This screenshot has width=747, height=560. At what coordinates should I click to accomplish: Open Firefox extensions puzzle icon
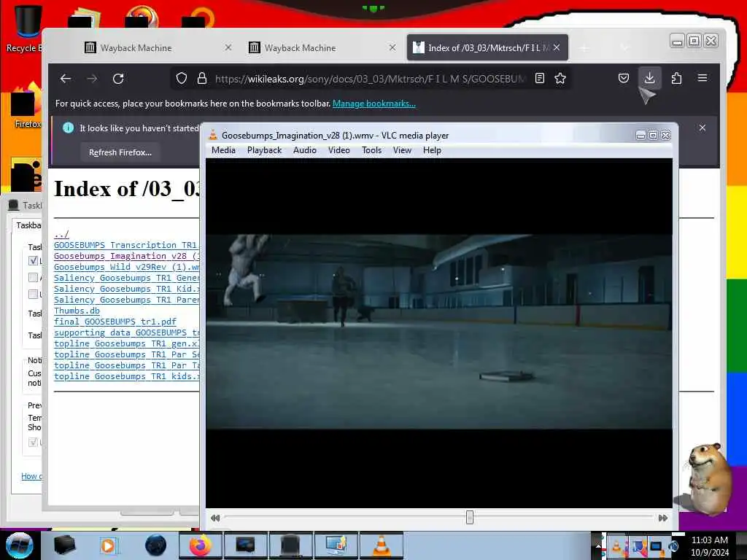coord(676,78)
